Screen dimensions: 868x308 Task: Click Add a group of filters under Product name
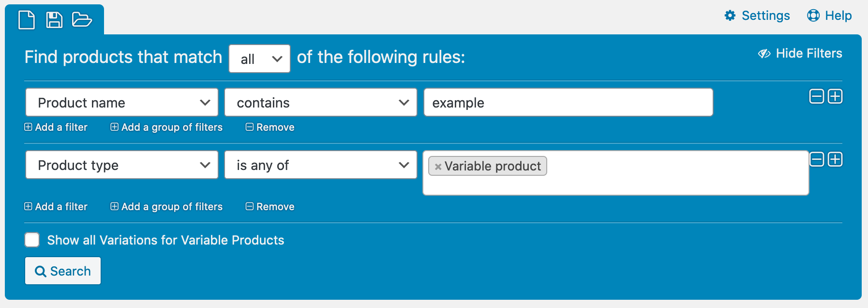click(x=167, y=127)
